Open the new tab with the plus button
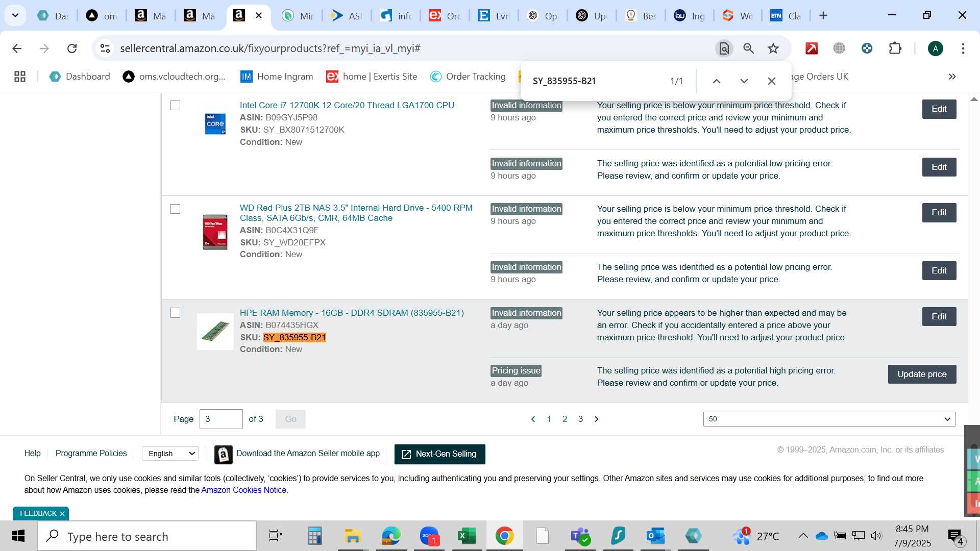Screen dimensions: 980x551 click(823, 15)
